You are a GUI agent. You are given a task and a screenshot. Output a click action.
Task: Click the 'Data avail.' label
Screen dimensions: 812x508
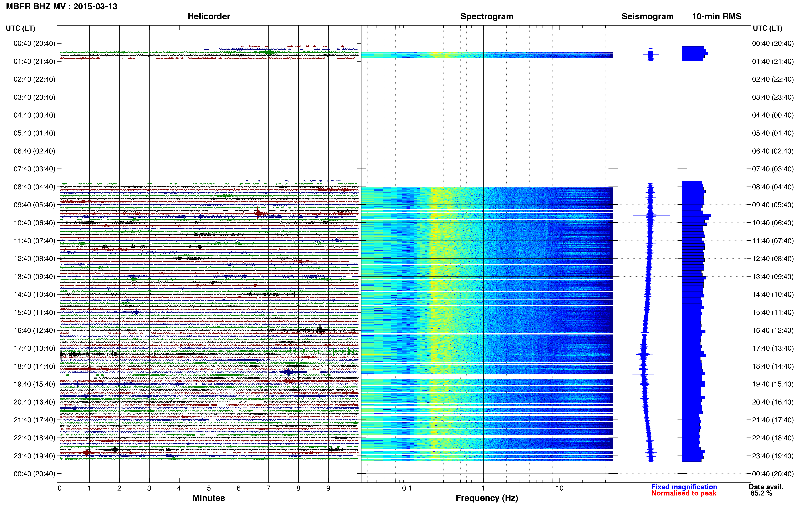pyautogui.click(x=766, y=487)
